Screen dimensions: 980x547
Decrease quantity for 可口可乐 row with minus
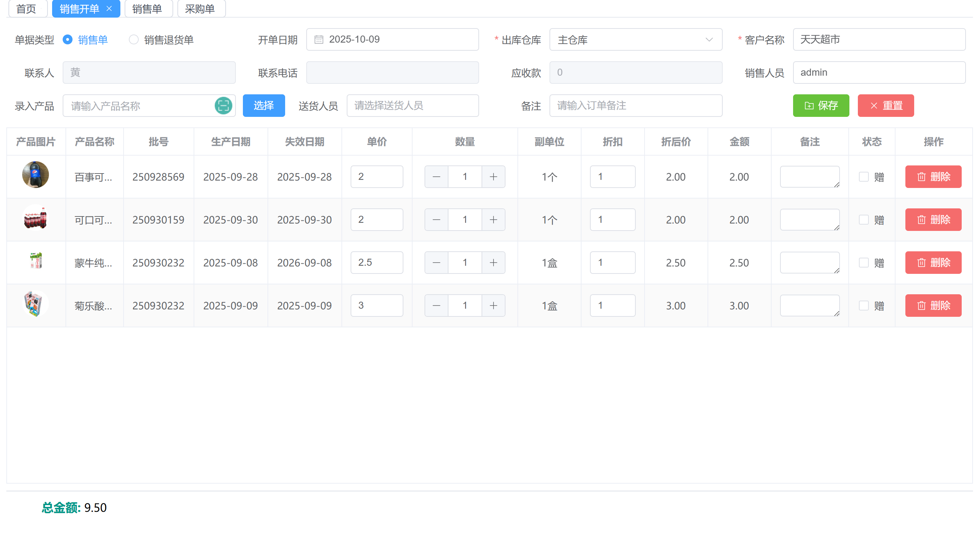tap(436, 220)
